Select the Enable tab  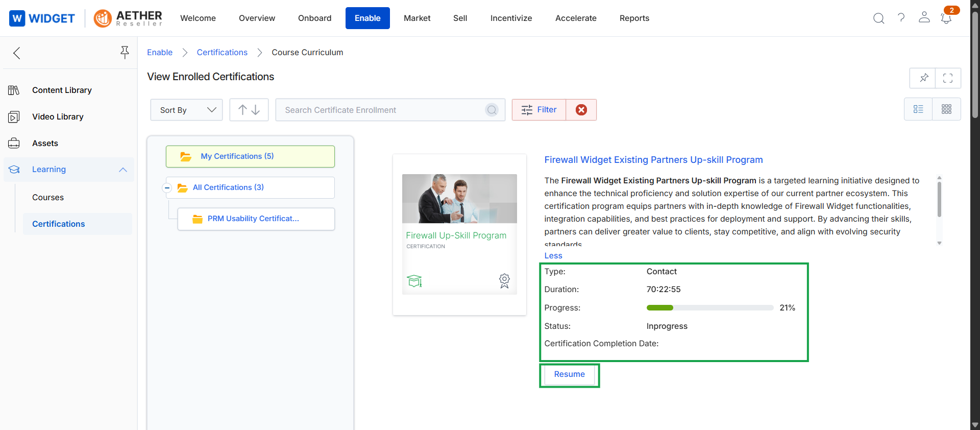[x=367, y=18]
